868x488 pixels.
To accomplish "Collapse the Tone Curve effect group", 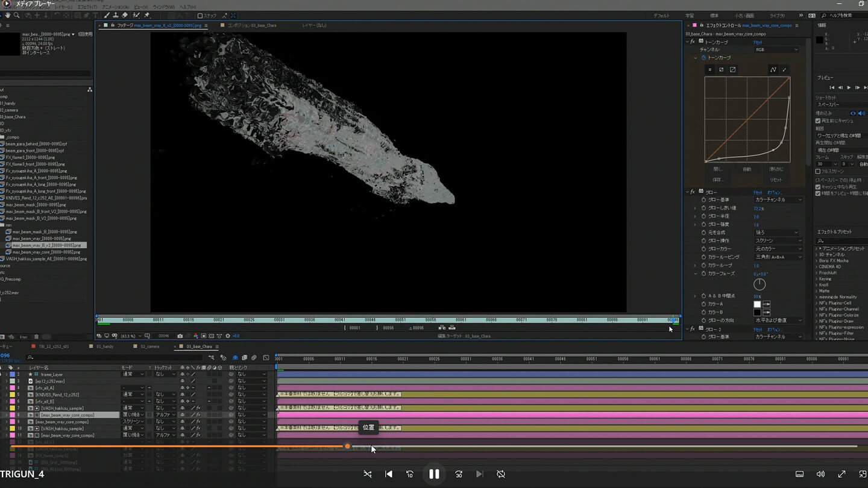I will tap(688, 42).
